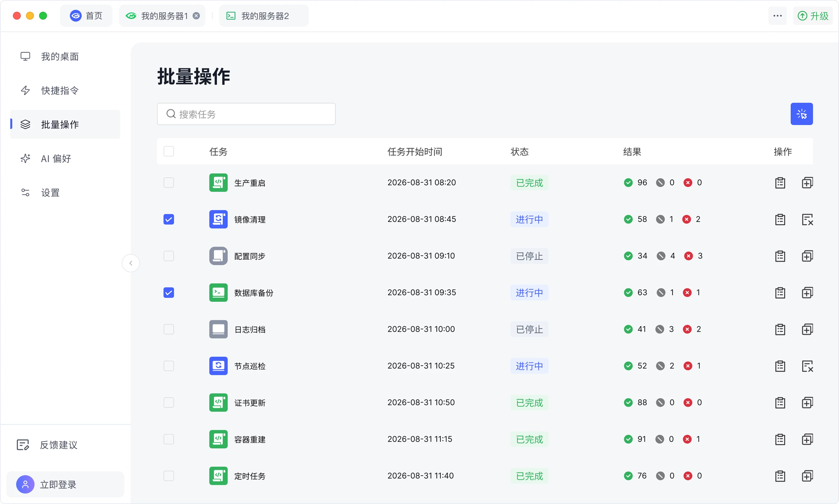The image size is (839, 504).
Task: Check the 节点巡检 row checkbox
Action: (x=169, y=366)
